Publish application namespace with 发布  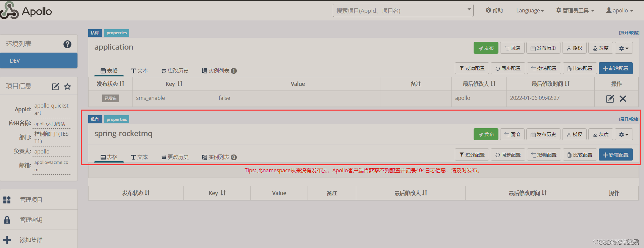[486, 48]
